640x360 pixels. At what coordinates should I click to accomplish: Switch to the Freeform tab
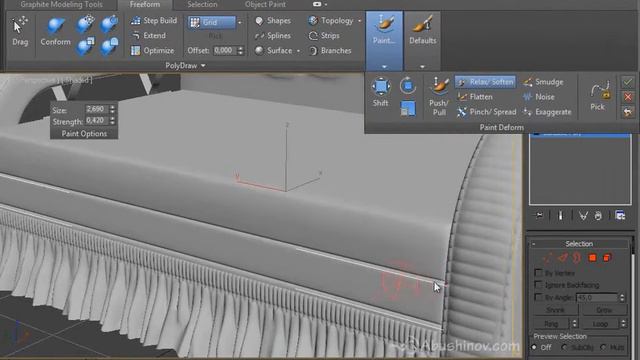(145, 4)
